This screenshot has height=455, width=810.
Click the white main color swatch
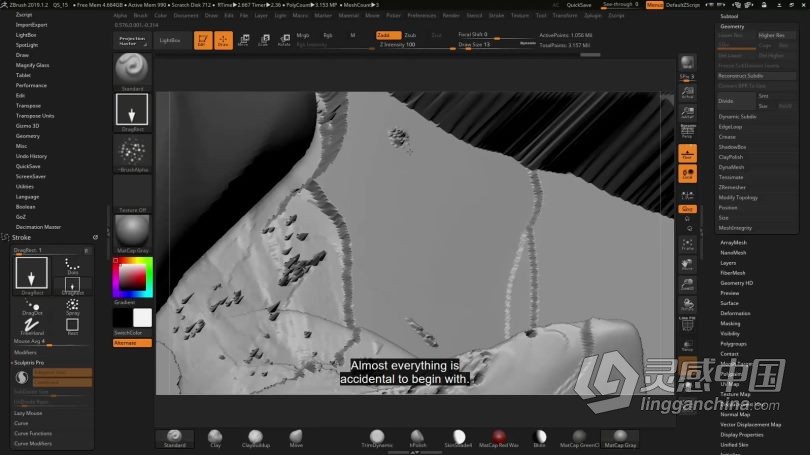142,318
